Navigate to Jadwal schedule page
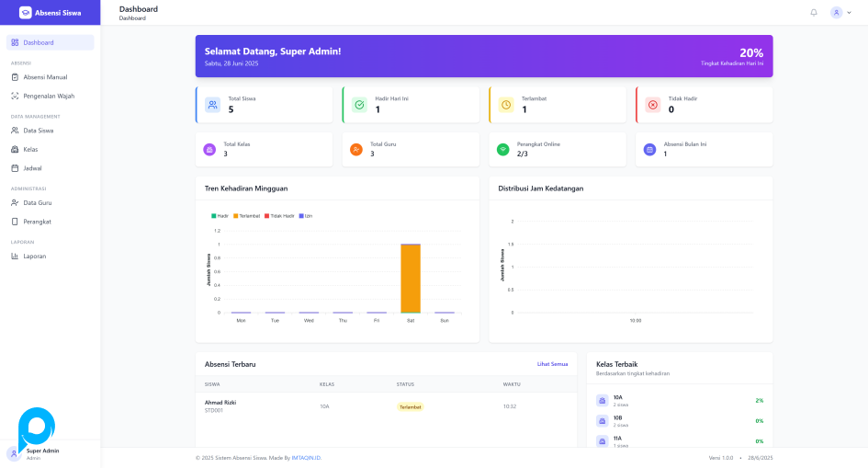Image resolution: width=868 pixels, height=468 pixels. 32,168
